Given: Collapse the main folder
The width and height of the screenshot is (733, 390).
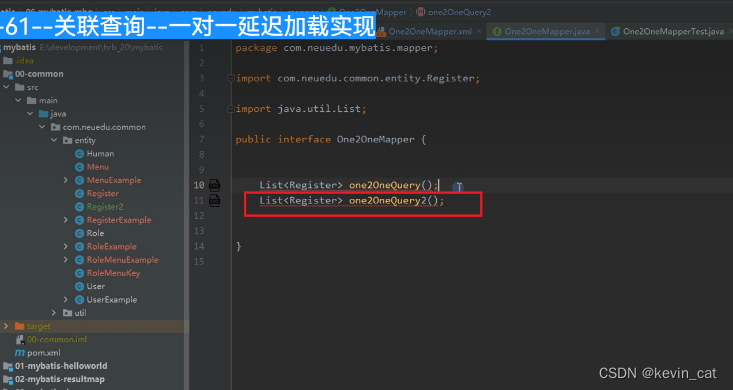Looking at the screenshot, I should point(18,101).
